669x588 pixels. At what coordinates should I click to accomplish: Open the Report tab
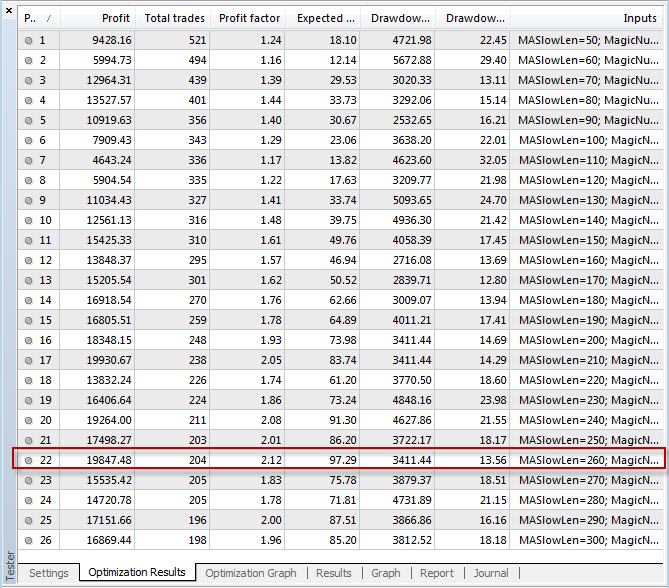click(x=436, y=573)
